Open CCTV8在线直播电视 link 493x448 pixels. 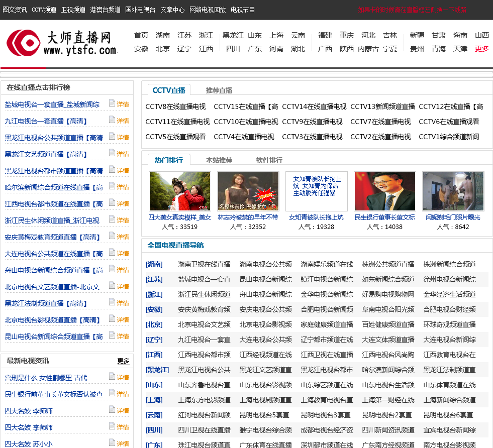[x=175, y=107]
